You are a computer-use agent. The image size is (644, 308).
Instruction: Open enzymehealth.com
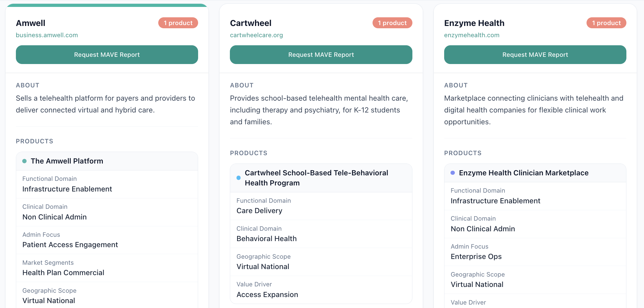pos(472,35)
